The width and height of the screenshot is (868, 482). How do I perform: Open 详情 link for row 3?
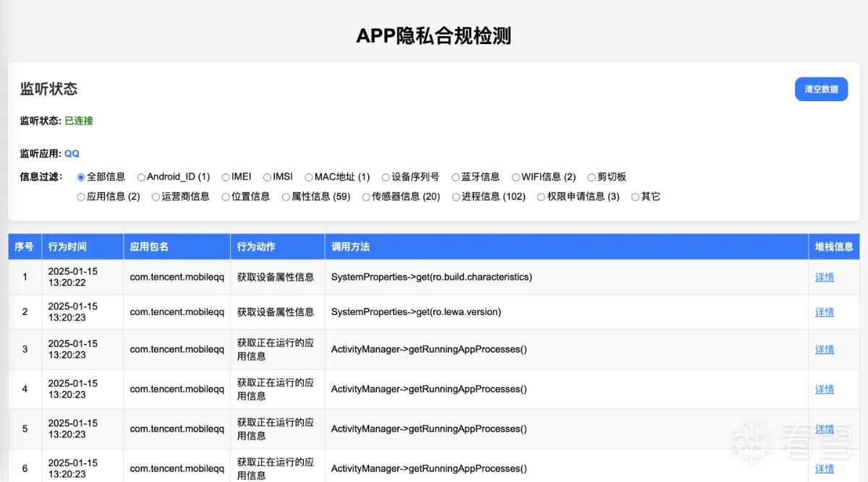pos(825,350)
